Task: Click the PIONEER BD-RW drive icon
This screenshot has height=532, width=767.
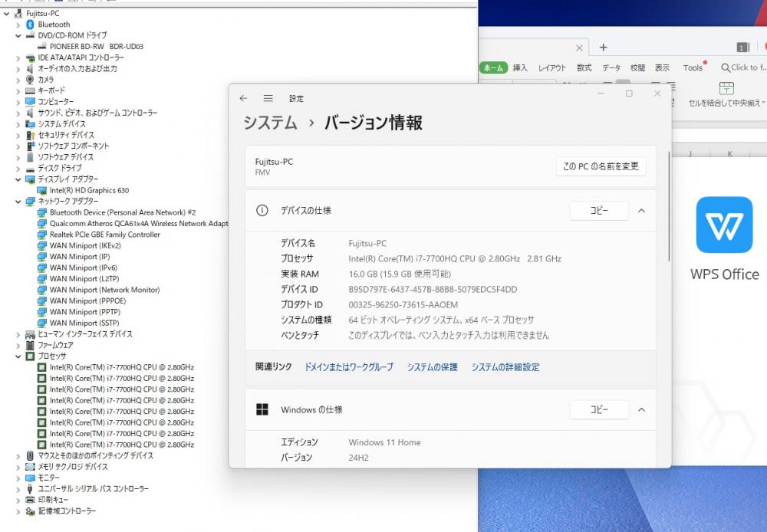Action: tap(42, 47)
